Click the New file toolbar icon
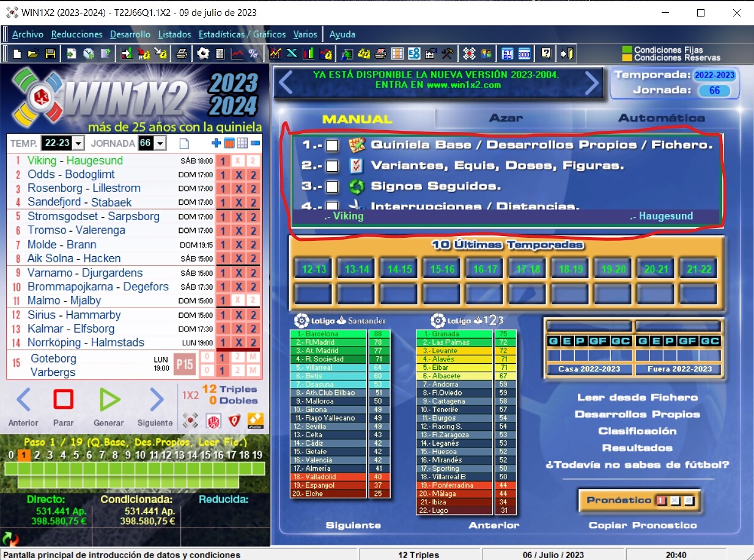754x560 pixels. [x=17, y=54]
